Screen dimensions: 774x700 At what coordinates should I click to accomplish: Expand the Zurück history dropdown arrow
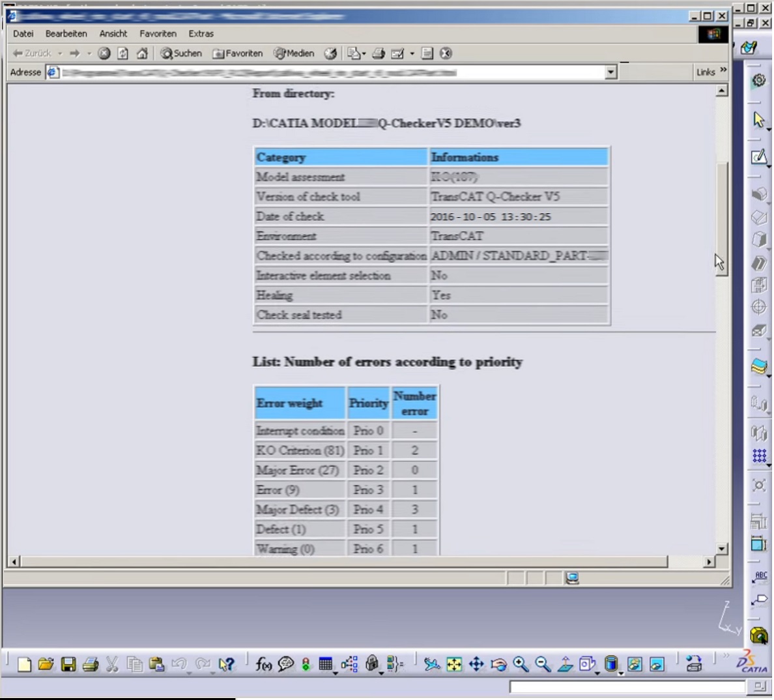pyautogui.click(x=60, y=53)
